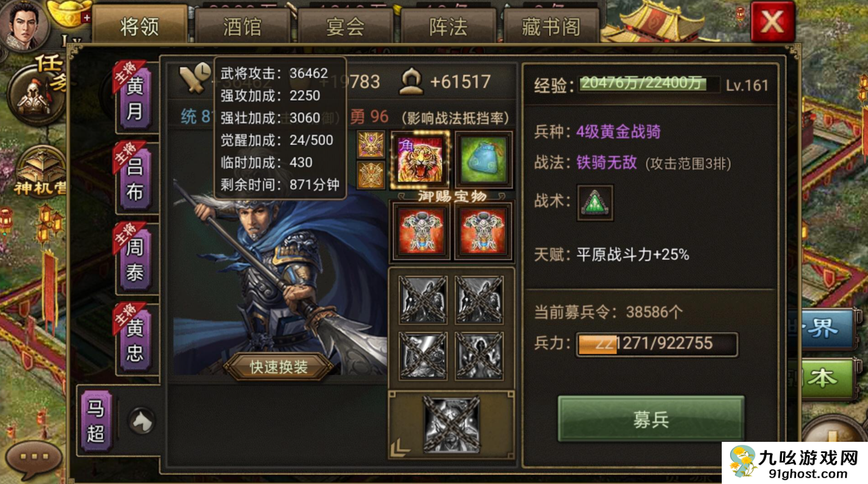Viewport: 868px width, 484px height.
Task: Click the sword attack stat icon
Action: (195, 79)
